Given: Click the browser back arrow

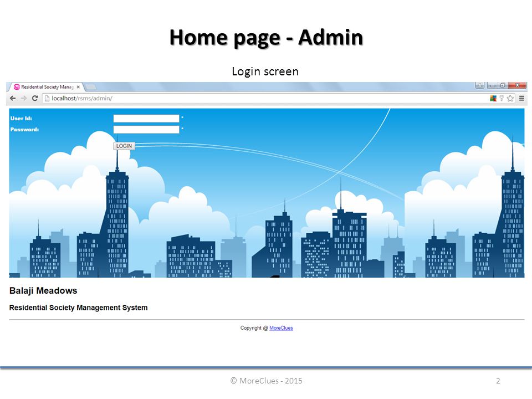Looking at the screenshot, I should tap(13, 99).
